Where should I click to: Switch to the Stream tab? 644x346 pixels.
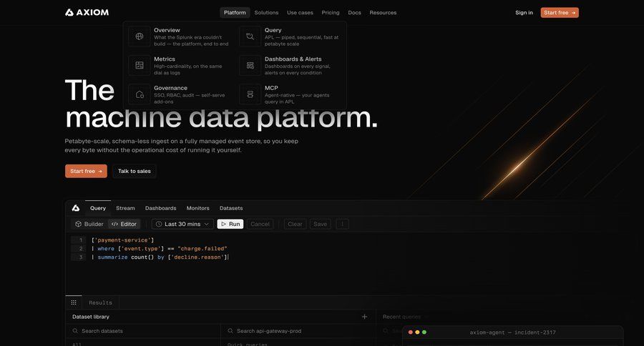125,208
